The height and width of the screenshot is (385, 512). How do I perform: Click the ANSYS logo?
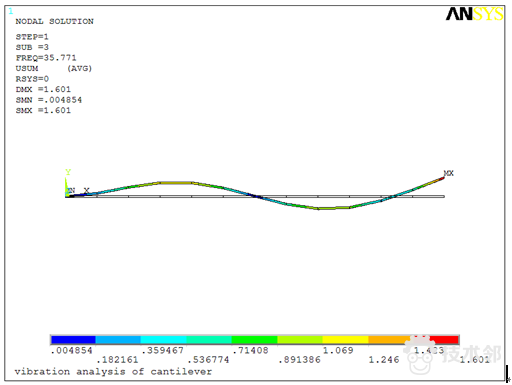(x=475, y=14)
